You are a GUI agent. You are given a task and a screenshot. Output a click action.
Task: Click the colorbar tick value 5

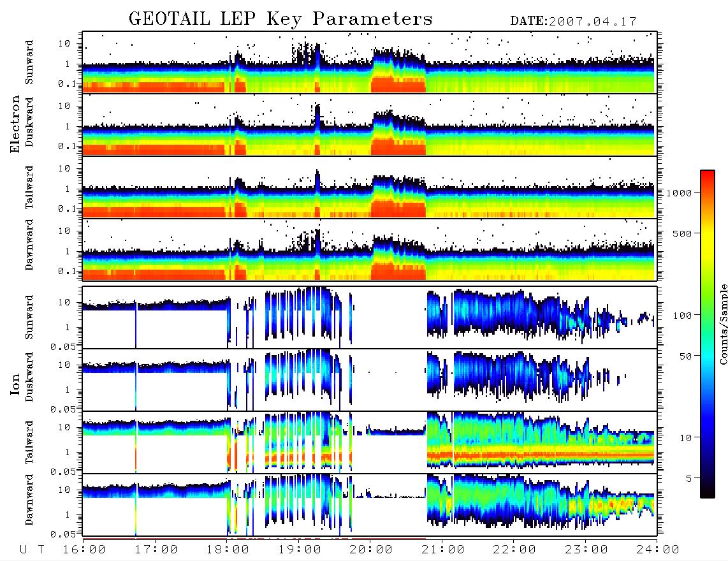[x=688, y=478]
